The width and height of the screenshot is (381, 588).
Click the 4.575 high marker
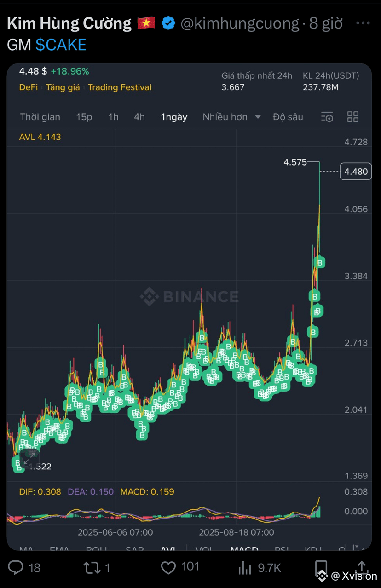pyautogui.click(x=295, y=162)
